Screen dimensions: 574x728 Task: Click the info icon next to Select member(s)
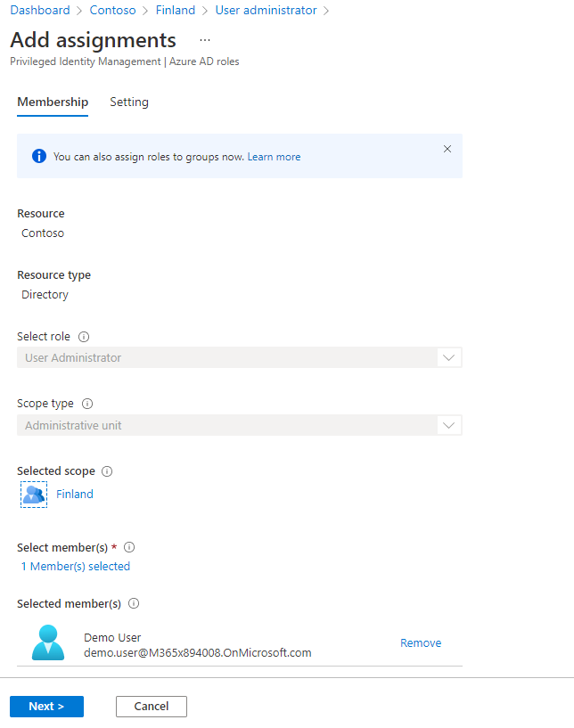129,547
